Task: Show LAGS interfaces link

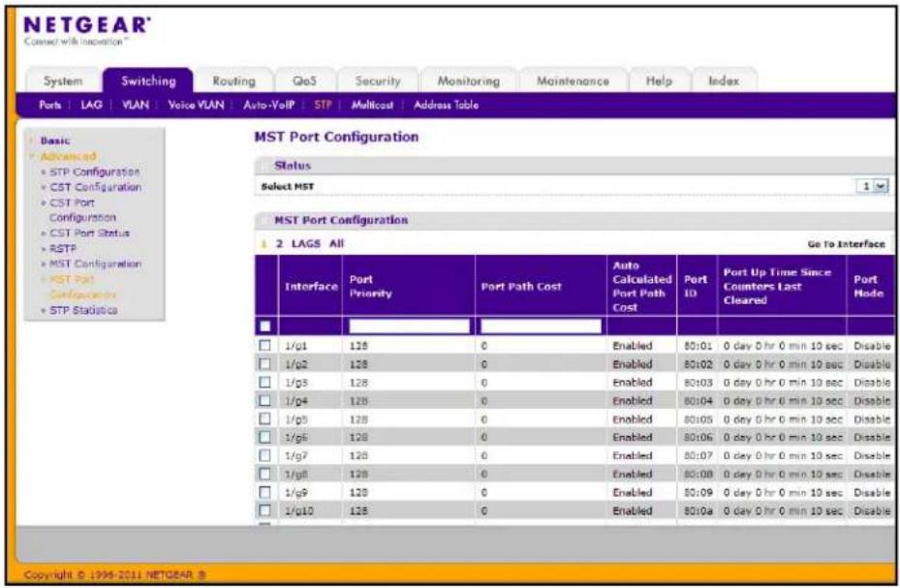Action: pyautogui.click(x=305, y=244)
